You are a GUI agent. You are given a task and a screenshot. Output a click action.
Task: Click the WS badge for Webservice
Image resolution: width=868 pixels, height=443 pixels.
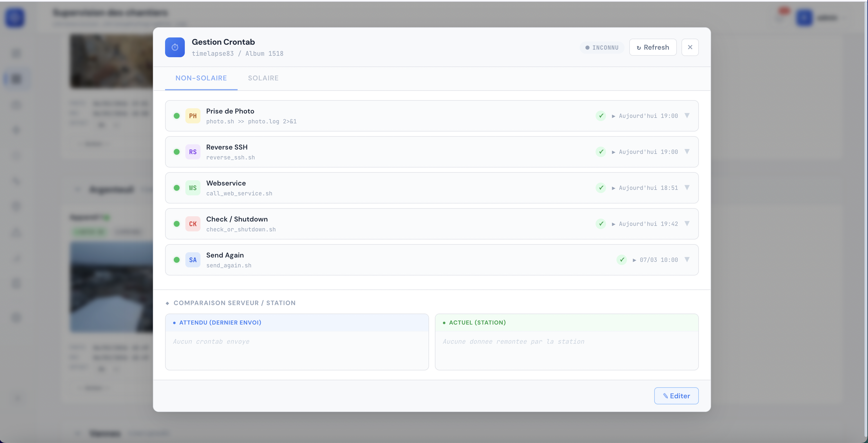point(193,188)
